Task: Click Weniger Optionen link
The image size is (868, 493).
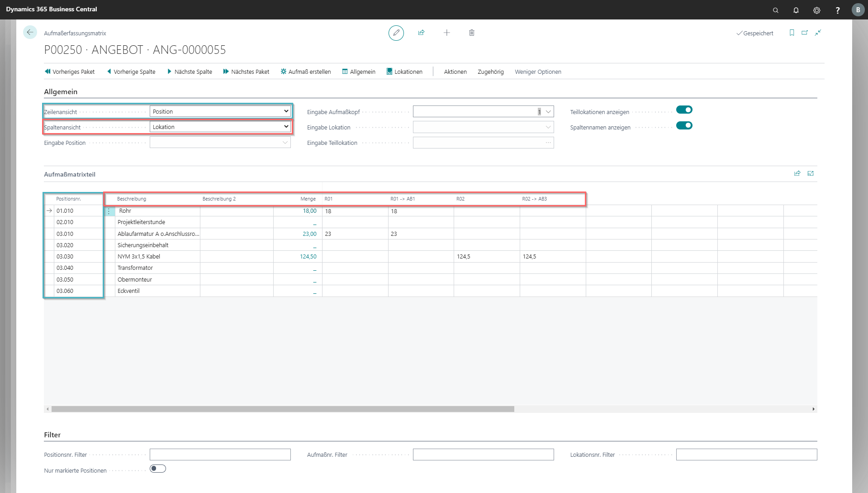Action: tap(538, 72)
